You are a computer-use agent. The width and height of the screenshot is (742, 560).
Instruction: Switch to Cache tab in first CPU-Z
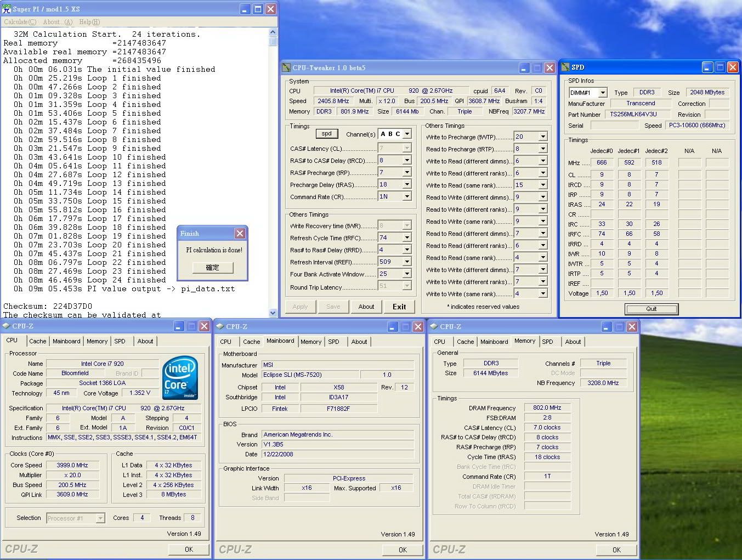(x=38, y=341)
